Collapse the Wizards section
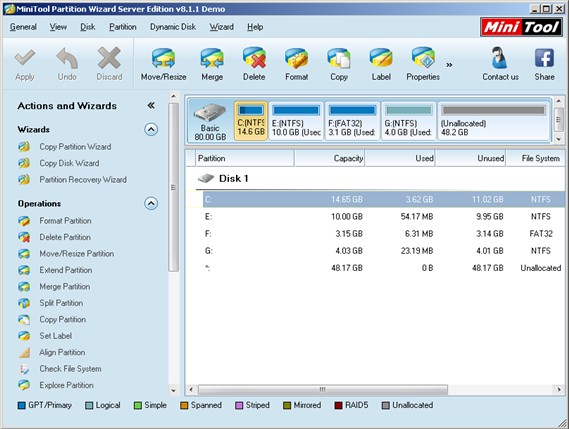 click(151, 129)
